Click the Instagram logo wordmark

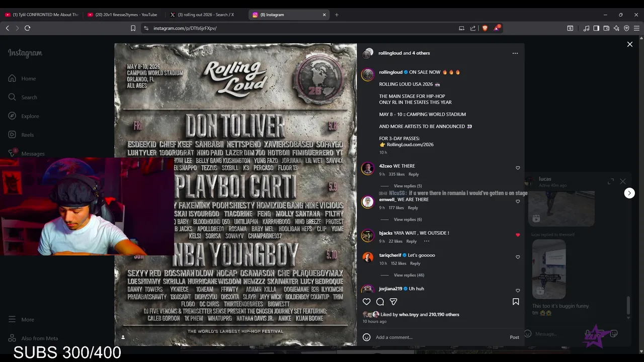(25, 53)
